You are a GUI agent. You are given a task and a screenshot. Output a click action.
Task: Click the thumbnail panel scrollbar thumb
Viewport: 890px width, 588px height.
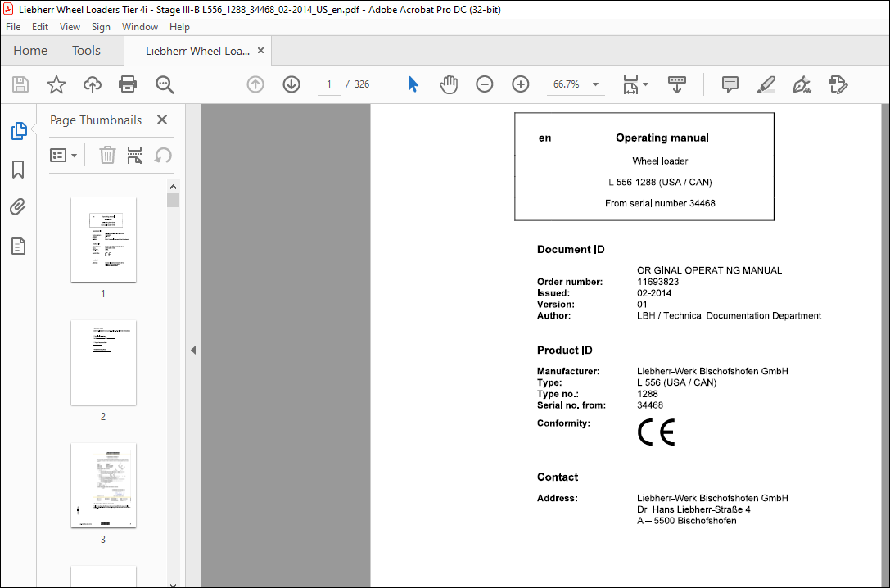coord(173,201)
